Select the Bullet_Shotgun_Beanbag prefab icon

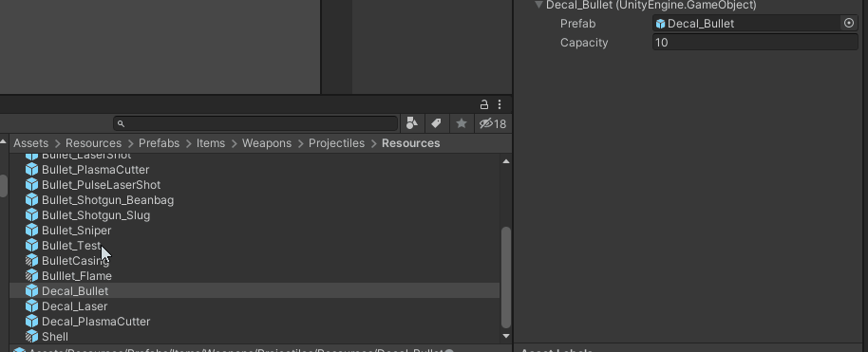[x=32, y=200]
